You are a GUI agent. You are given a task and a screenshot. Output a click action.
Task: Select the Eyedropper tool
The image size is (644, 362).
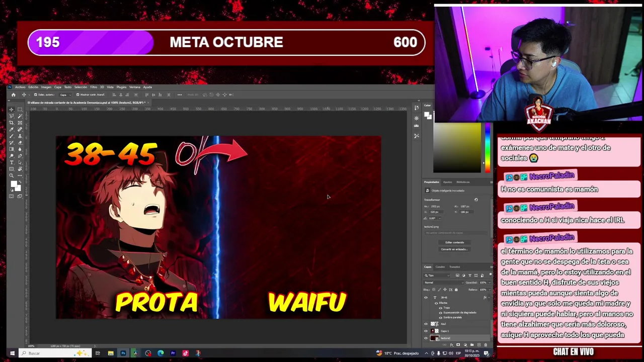[x=11, y=129]
